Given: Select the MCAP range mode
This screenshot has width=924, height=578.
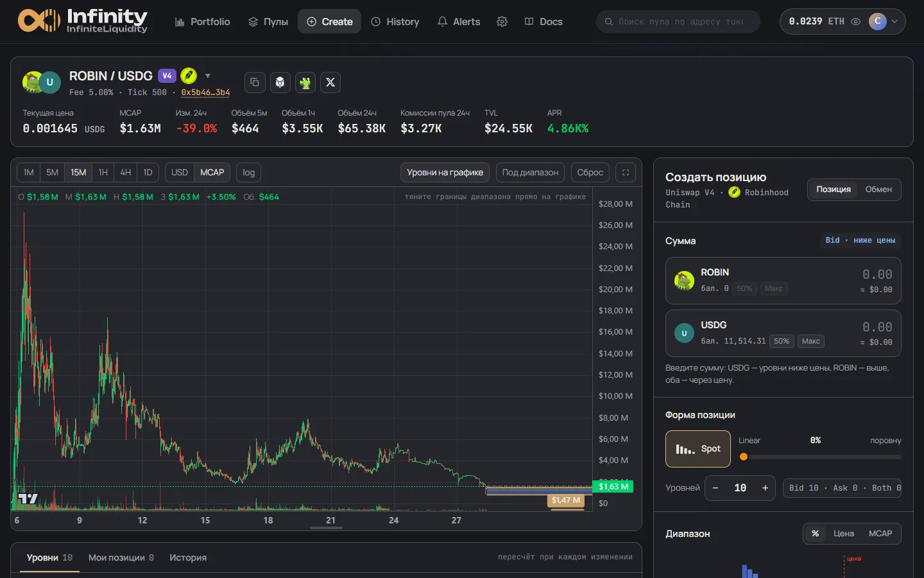Looking at the screenshot, I should tap(880, 534).
